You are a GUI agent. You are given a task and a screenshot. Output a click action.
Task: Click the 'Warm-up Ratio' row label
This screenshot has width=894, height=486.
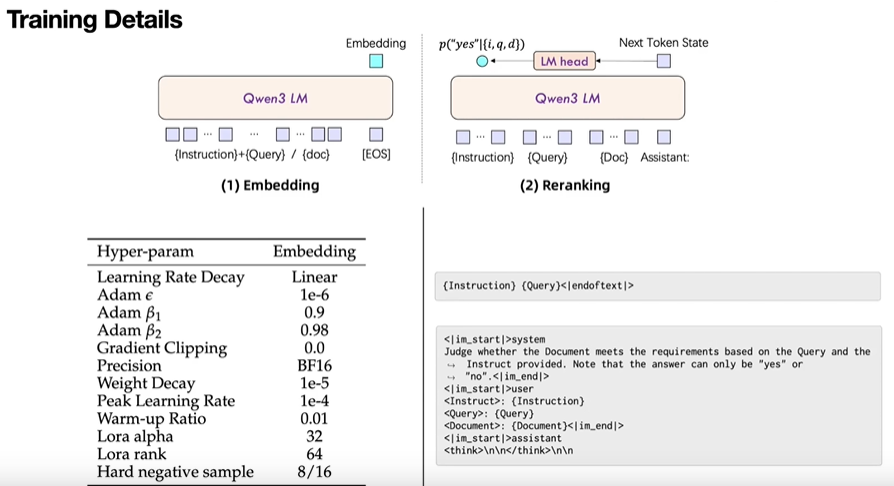tap(151, 419)
